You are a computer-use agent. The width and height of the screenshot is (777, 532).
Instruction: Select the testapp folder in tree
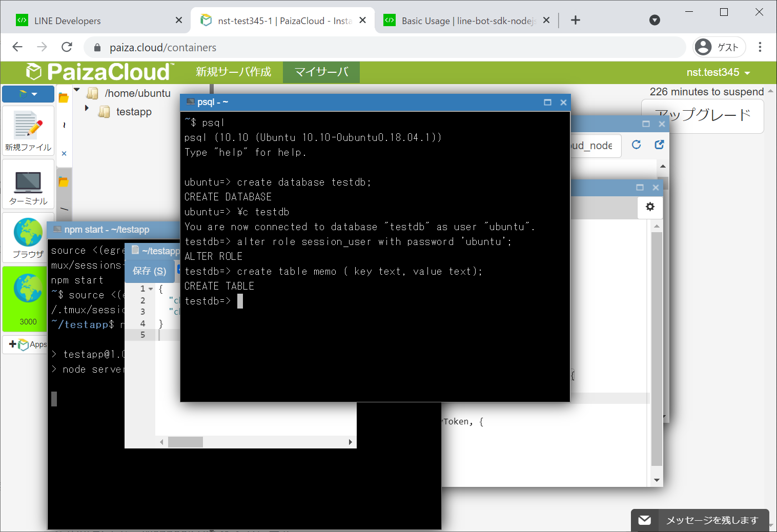pyautogui.click(x=134, y=112)
